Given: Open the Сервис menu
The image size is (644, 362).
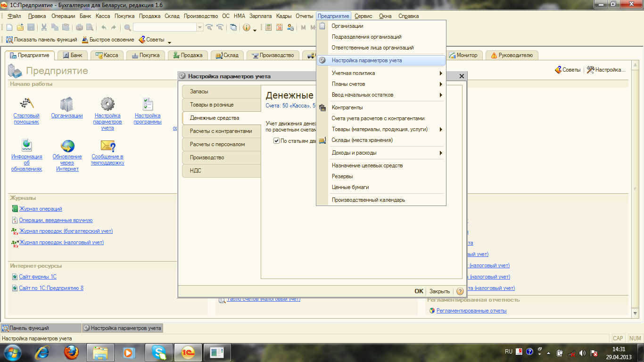Looking at the screenshot, I should click(363, 16).
